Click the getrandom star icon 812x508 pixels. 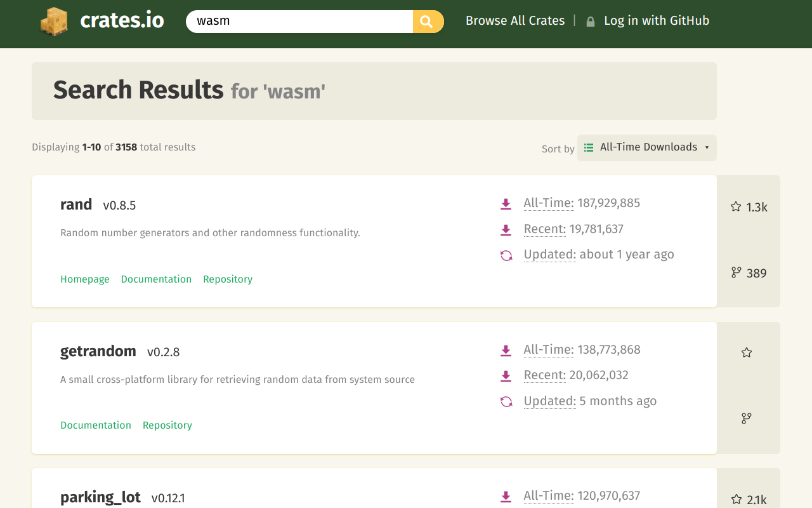747,352
